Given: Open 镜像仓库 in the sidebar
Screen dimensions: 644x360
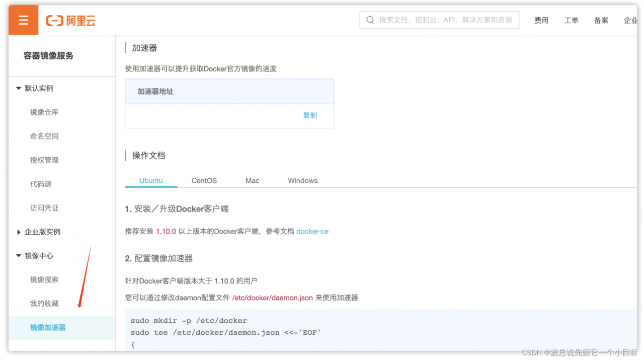Looking at the screenshot, I should (x=44, y=112).
